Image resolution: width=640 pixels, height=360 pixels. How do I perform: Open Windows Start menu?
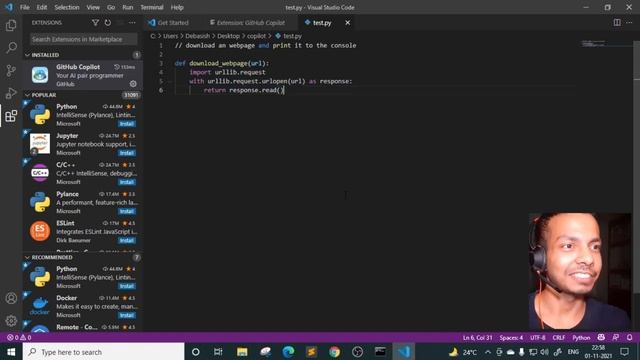pyautogui.click(x=11, y=352)
